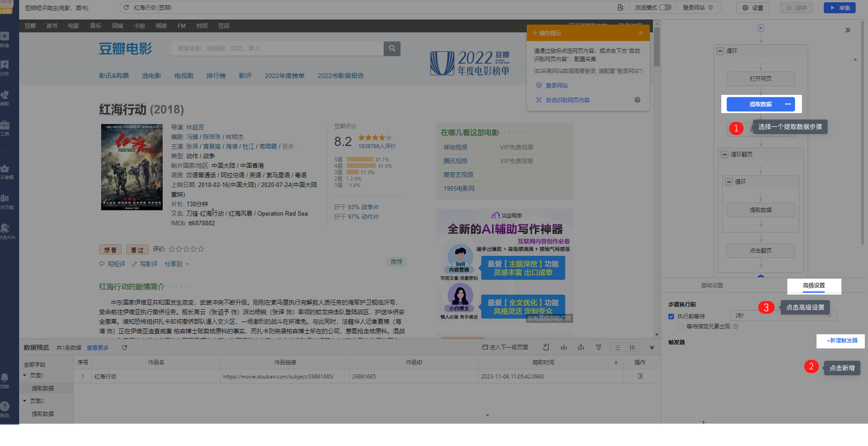Click the 消息 bell icon in the left sidebar
The height and width of the screenshot is (446, 868).
(x=5, y=377)
